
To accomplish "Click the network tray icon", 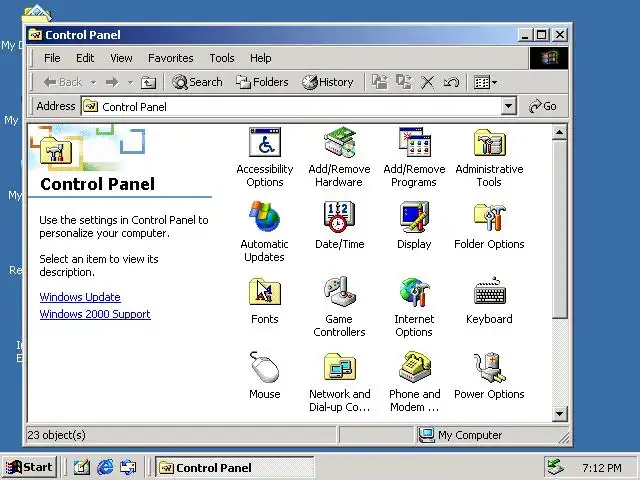I will (x=555, y=467).
